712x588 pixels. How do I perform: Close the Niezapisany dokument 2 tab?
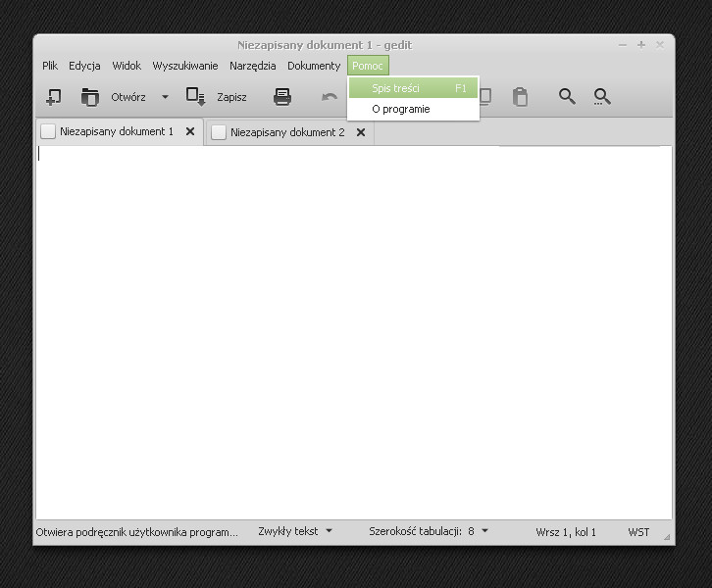361,132
